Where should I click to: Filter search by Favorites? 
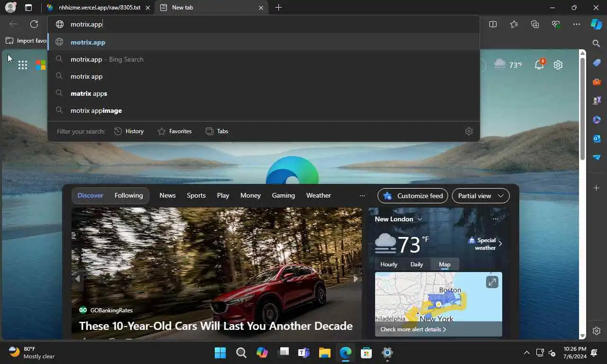(x=175, y=131)
